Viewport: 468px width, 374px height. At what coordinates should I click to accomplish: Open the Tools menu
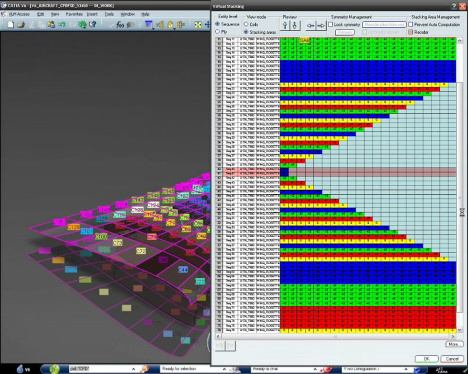click(x=109, y=14)
